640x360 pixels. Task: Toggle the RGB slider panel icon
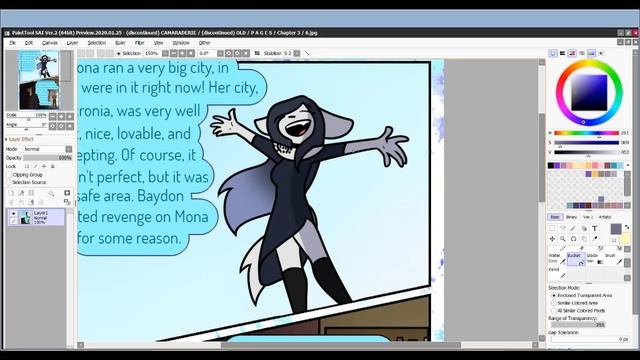point(562,53)
